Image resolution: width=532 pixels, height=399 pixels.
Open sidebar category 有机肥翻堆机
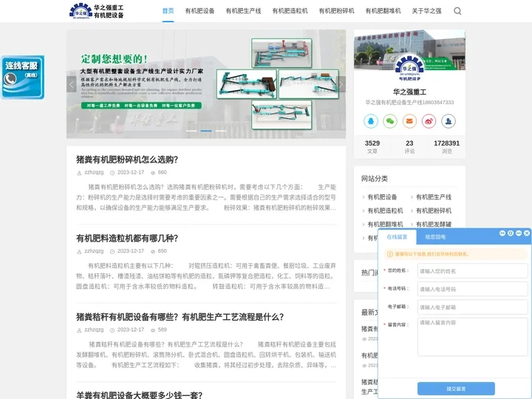[x=385, y=225]
